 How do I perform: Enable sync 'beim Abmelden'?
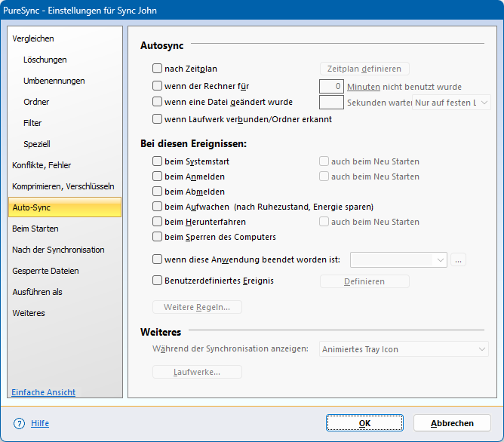coord(157,191)
